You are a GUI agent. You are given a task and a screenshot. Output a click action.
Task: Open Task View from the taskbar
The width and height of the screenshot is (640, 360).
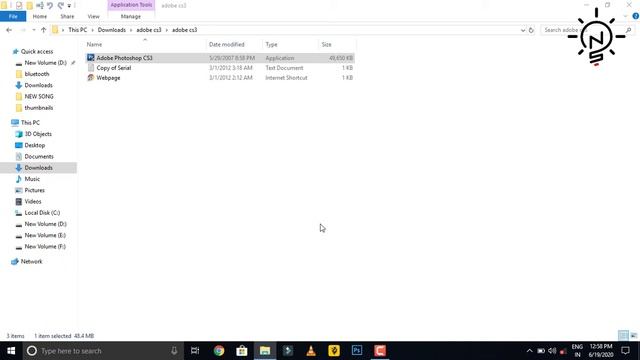[x=195, y=351]
